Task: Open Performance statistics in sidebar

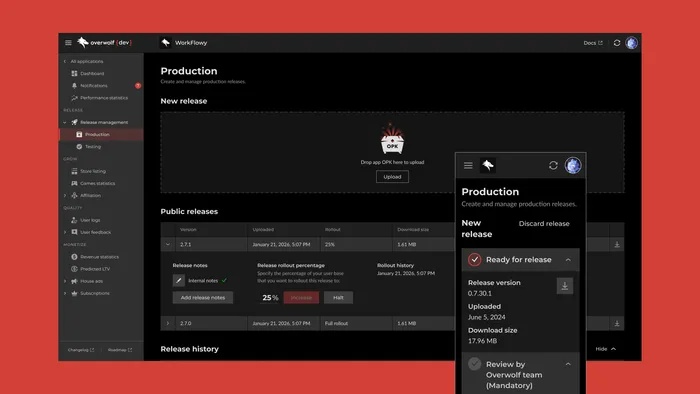Action: pos(104,98)
